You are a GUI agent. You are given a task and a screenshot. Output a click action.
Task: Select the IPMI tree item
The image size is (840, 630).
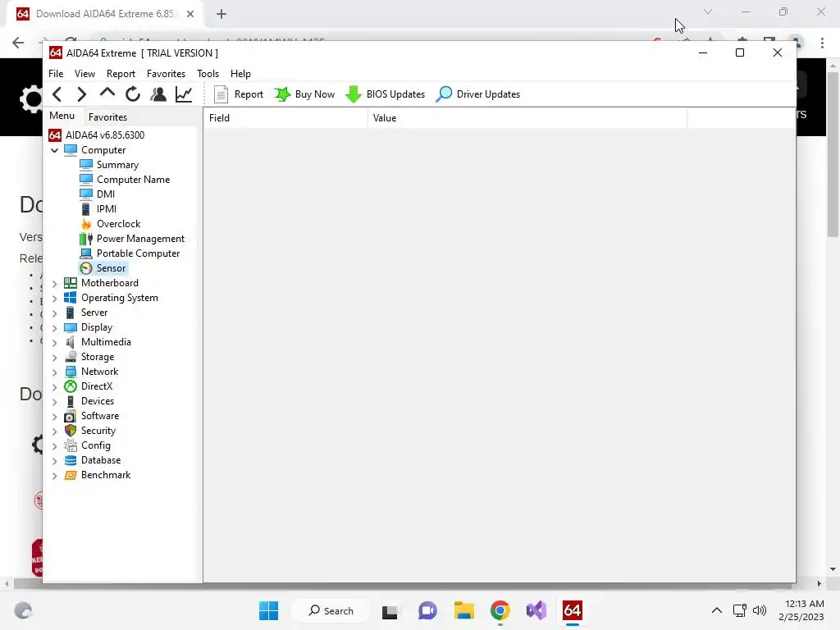tap(98, 209)
